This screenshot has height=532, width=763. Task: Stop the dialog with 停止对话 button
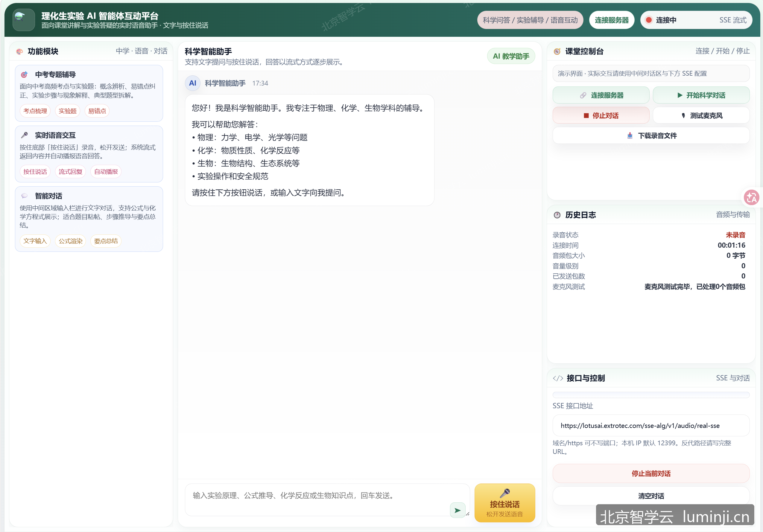tap(601, 115)
